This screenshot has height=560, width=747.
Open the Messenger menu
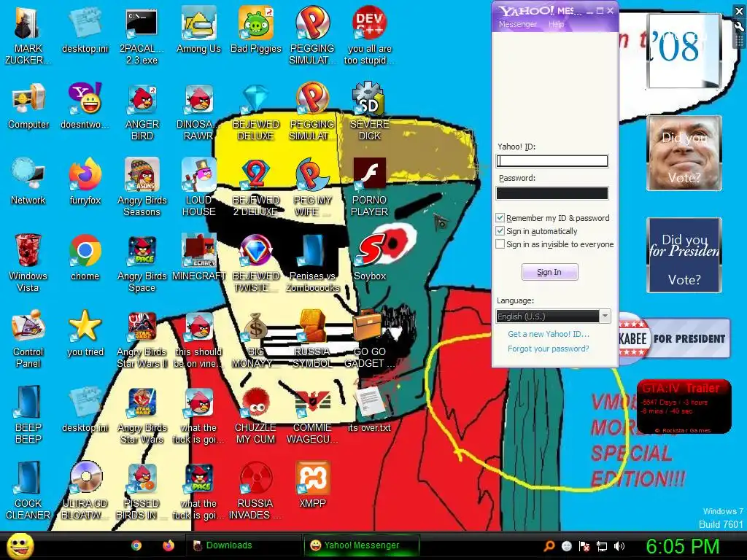[517, 24]
